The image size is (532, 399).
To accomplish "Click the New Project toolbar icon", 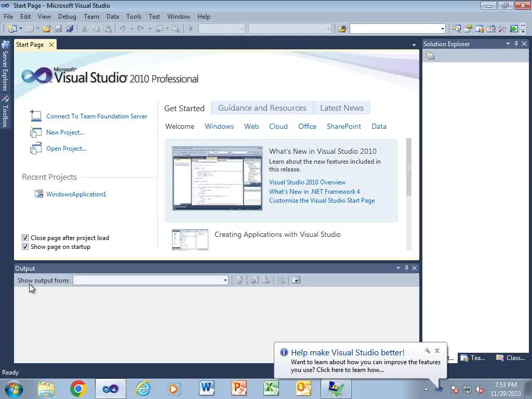I will (12, 29).
